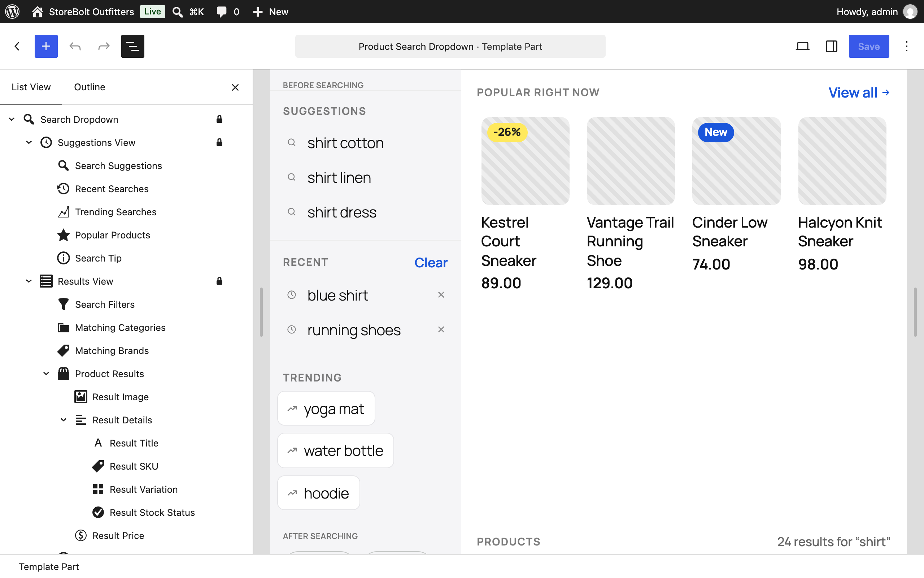Collapse the Results View chevron
The height and width of the screenshot is (578, 924).
point(29,281)
